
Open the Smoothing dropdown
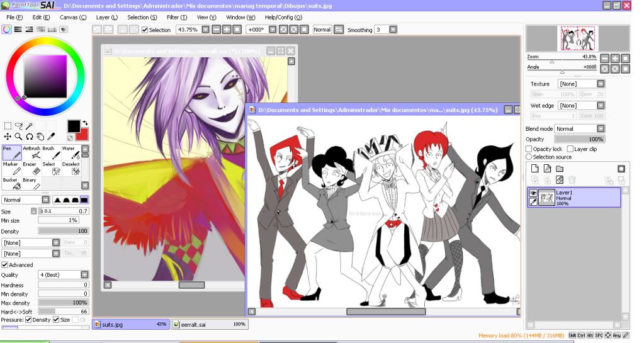pyautogui.click(x=393, y=30)
